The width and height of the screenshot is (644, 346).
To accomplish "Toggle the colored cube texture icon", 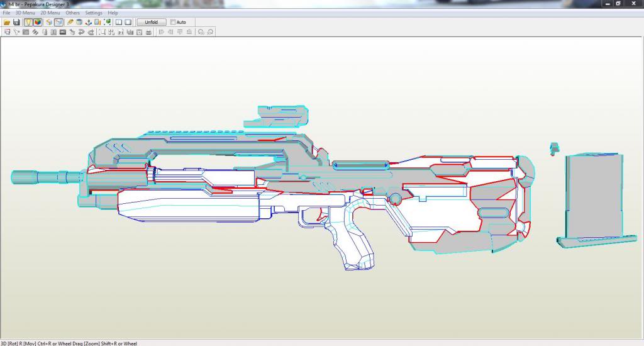I will pos(38,22).
